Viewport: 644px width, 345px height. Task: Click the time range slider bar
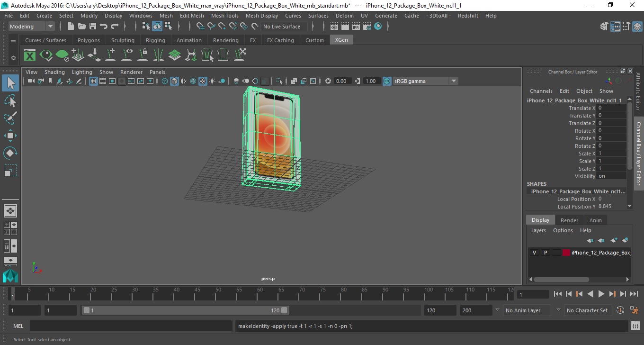pyautogui.click(x=185, y=310)
